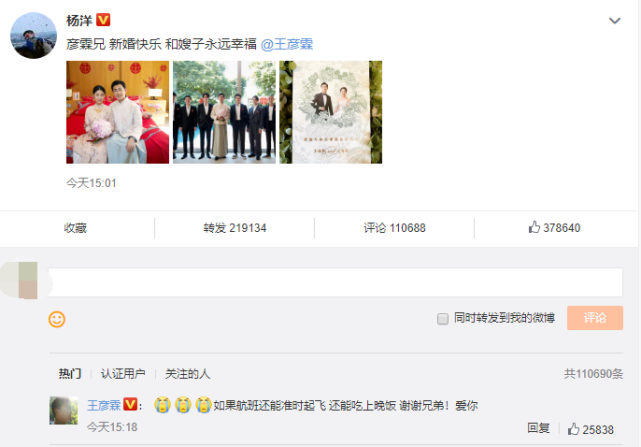Click 收藏 to favorite the post
This screenshot has height=447, width=641.
click(76, 228)
